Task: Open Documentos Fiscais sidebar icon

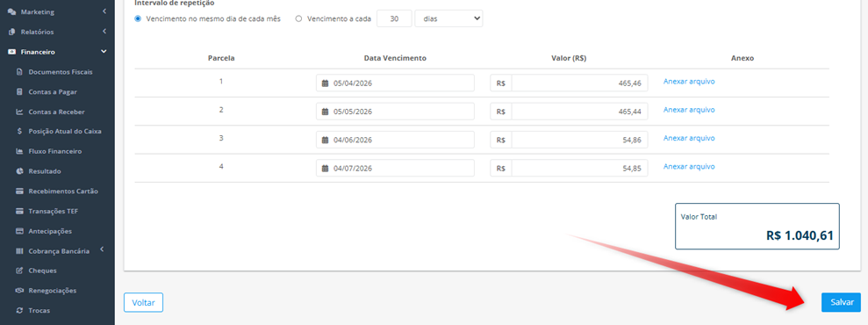Action: 19,72
